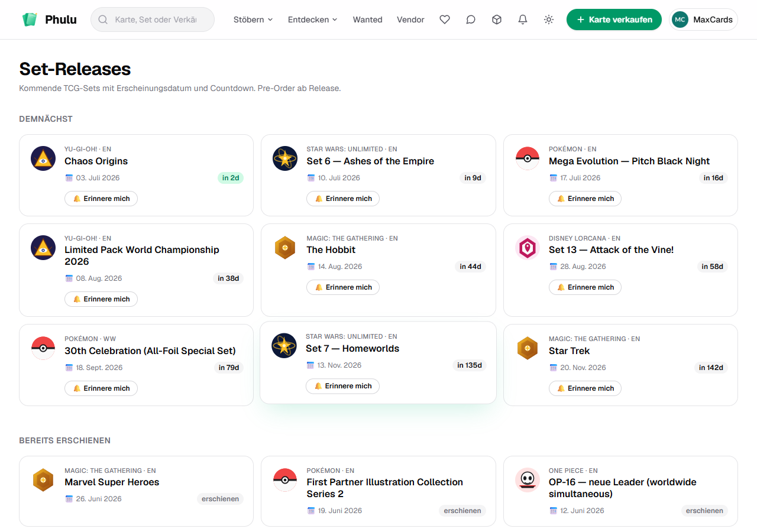The height and width of the screenshot is (532, 757).
Task: Click Erinnere mich for 30th Celebration
Action: click(x=101, y=388)
